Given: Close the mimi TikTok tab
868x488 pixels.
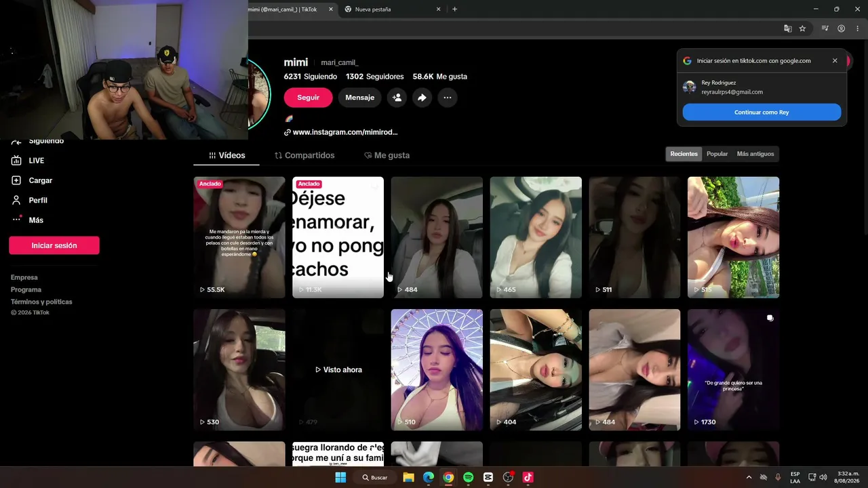Looking at the screenshot, I should click(331, 9).
